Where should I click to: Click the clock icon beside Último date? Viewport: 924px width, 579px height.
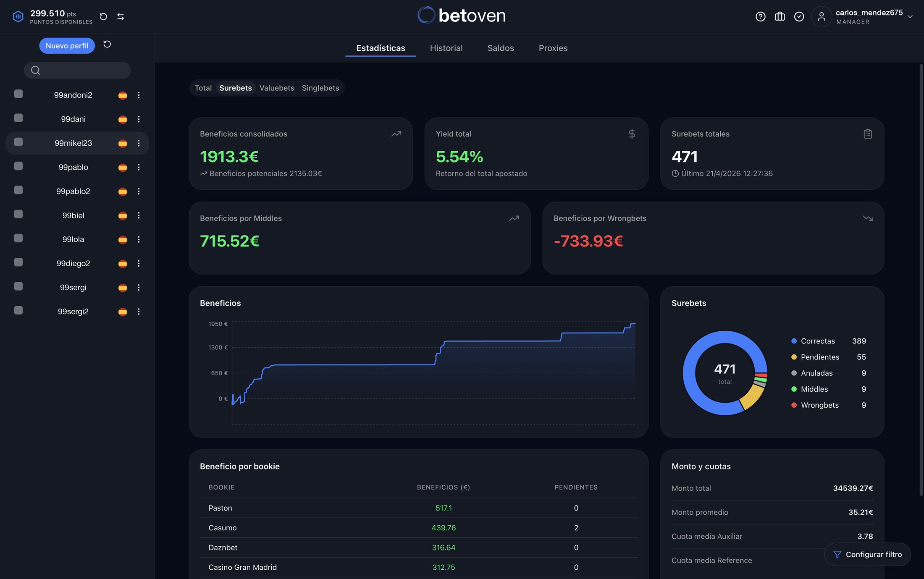tap(675, 173)
